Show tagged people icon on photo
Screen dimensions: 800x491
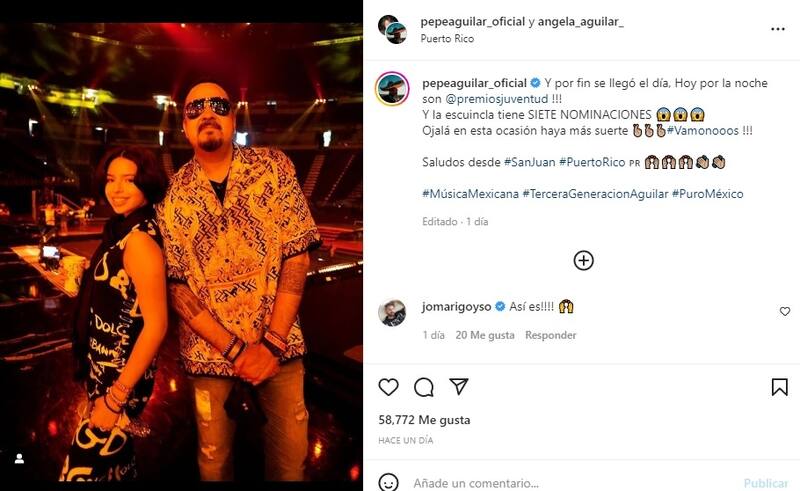(x=19, y=458)
